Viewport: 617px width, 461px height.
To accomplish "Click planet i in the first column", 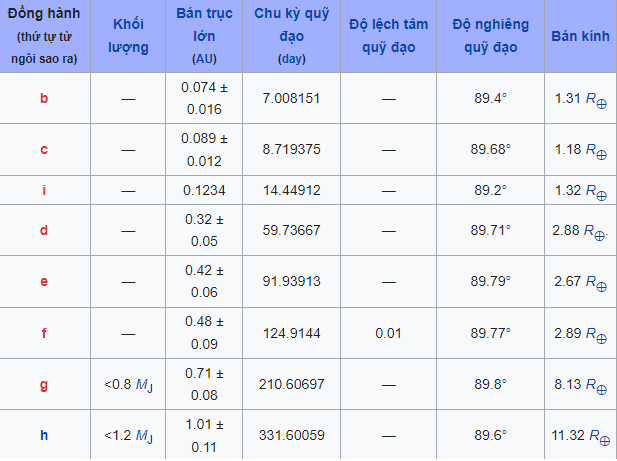I will click(x=44, y=189).
